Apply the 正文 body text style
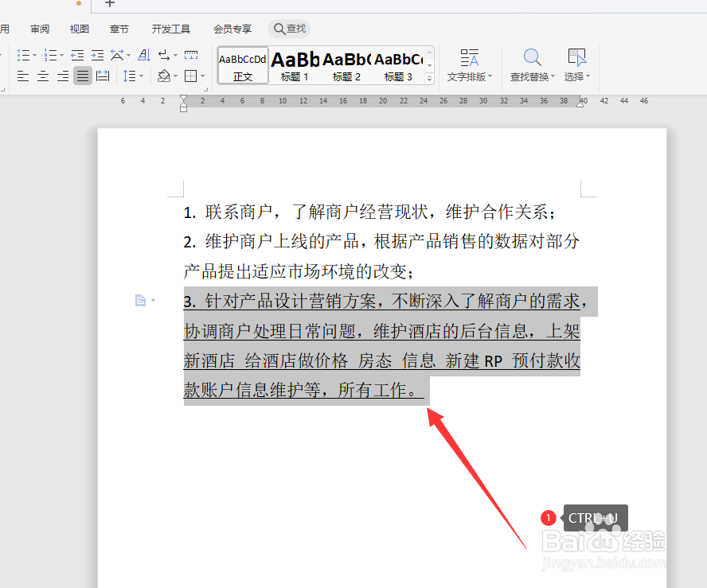Image resolution: width=707 pixels, height=588 pixels. pyautogui.click(x=242, y=64)
